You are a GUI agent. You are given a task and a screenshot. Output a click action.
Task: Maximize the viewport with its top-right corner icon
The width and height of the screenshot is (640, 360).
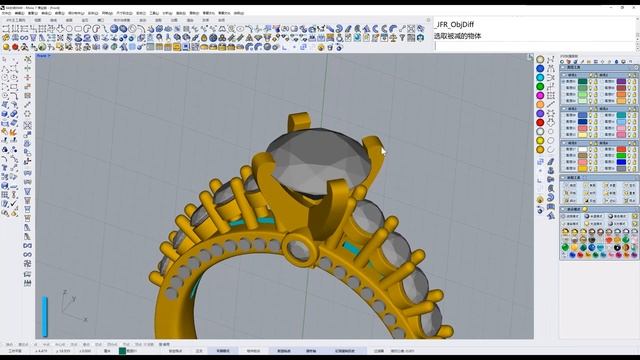[530, 58]
